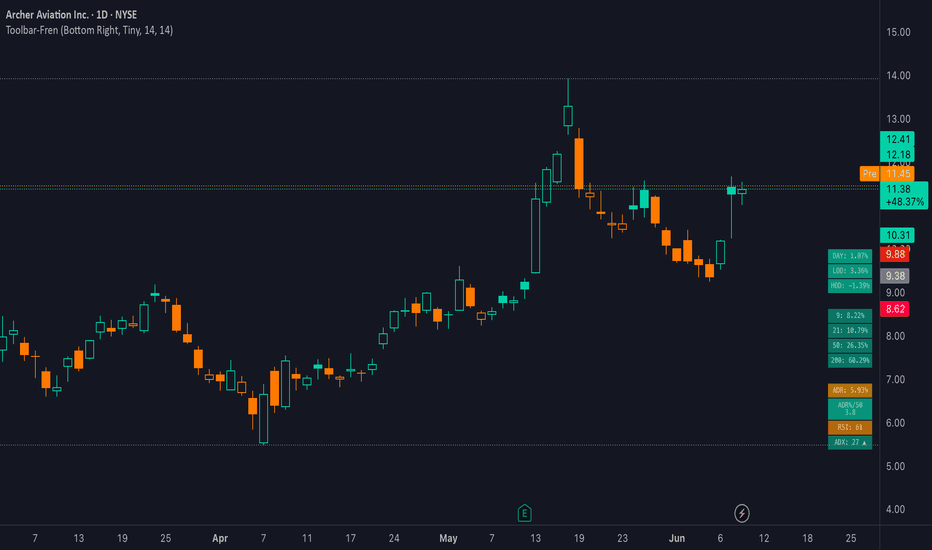Click the 9.00 price axis label

click(895, 293)
